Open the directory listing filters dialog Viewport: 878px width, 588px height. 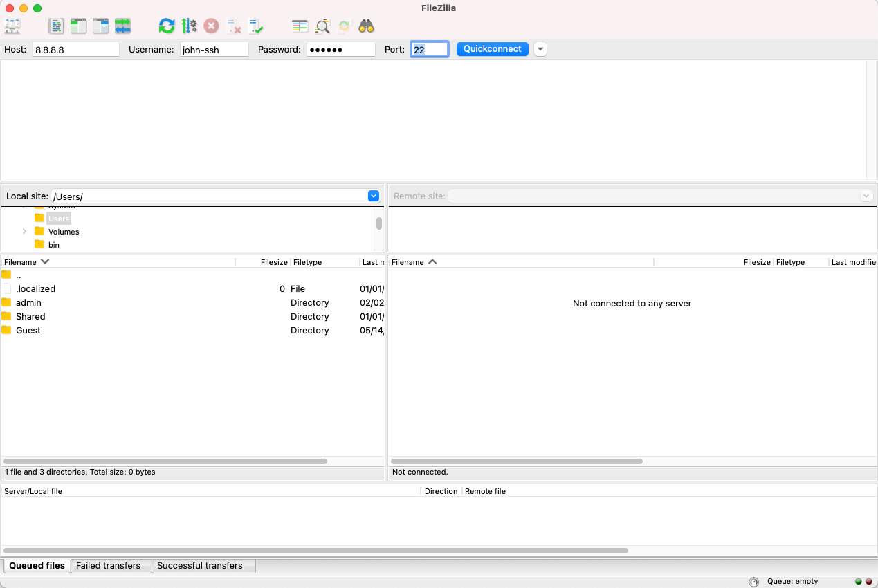click(300, 26)
